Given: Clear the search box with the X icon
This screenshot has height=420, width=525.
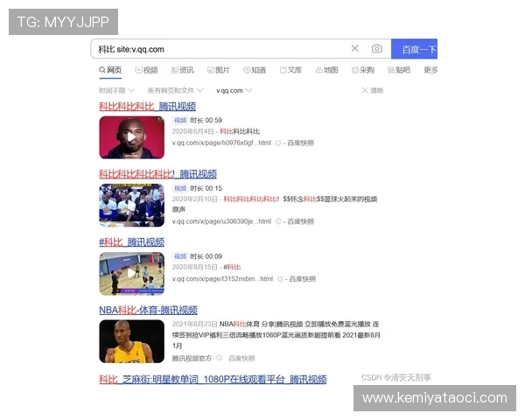Looking at the screenshot, I should [355, 49].
